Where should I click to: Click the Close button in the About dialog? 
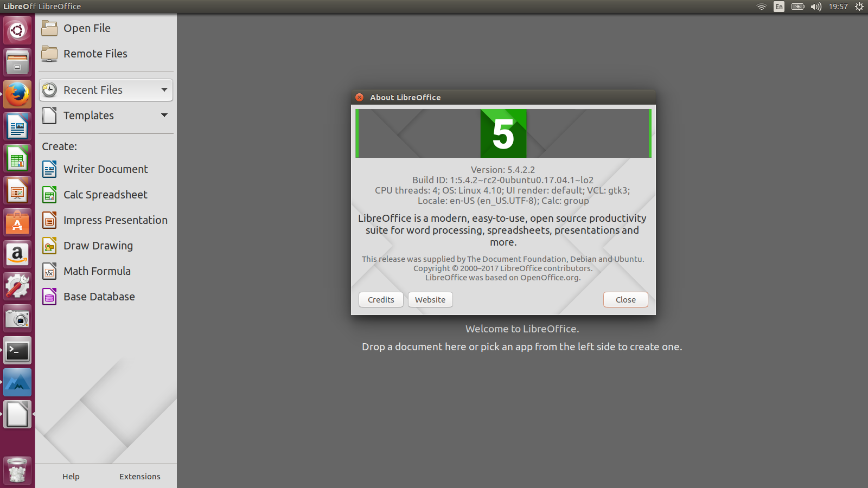click(626, 300)
